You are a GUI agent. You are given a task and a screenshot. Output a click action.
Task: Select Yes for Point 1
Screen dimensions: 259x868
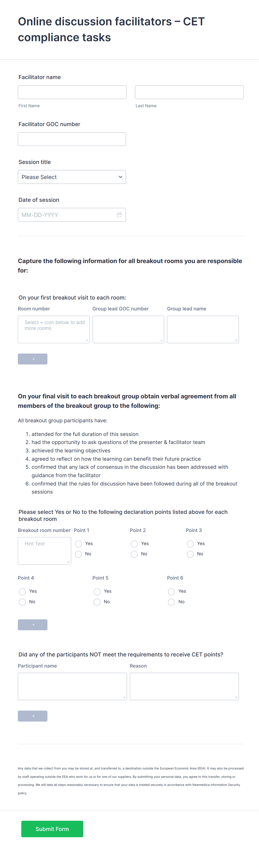[78, 543]
